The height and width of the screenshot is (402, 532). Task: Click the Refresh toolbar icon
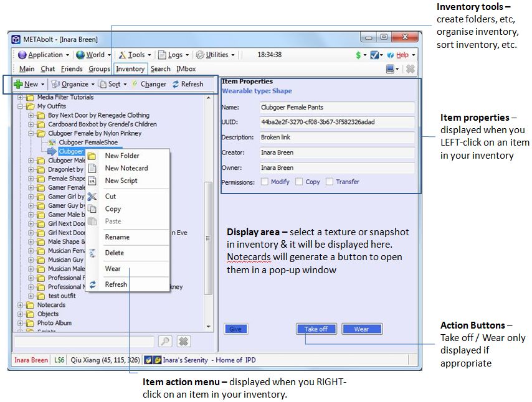pyautogui.click(x=176, y=84)
